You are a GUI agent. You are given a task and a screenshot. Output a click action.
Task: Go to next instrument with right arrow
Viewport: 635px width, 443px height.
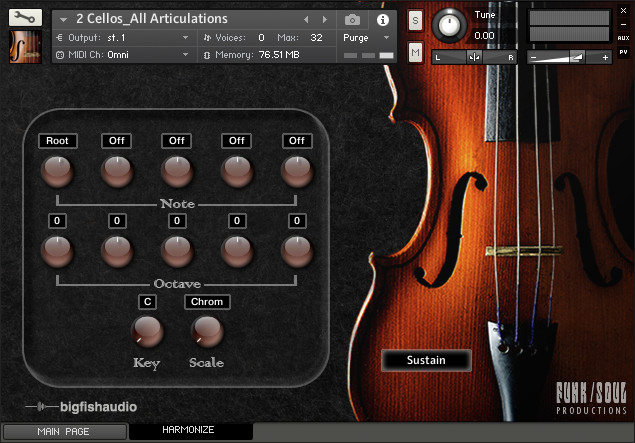(325, 19)
